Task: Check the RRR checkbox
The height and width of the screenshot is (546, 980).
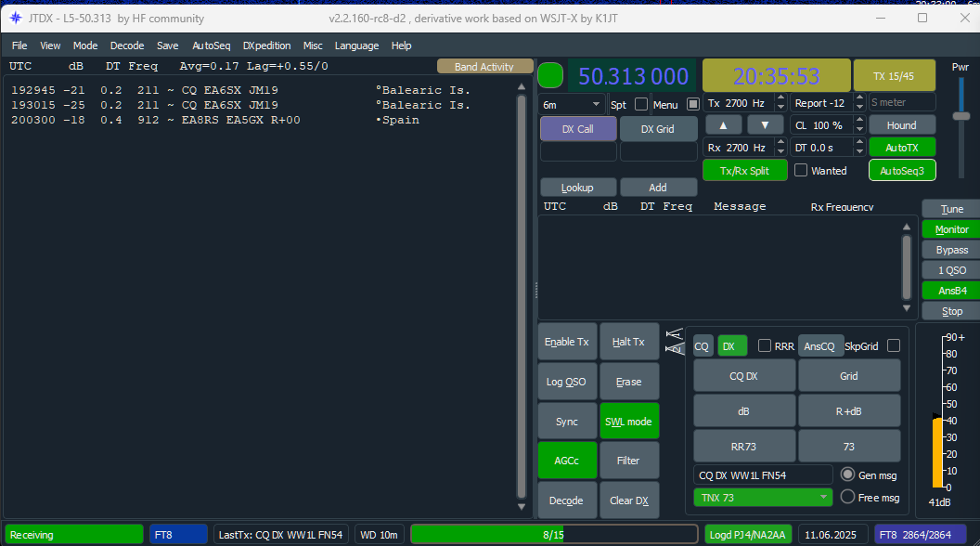Action: tap(765, 345)
